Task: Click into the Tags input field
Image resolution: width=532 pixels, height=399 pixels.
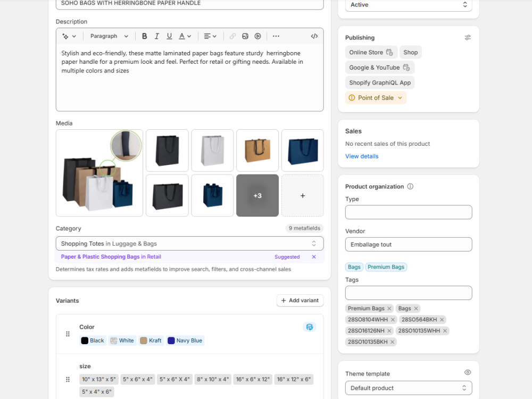Action: pos(409,293)
